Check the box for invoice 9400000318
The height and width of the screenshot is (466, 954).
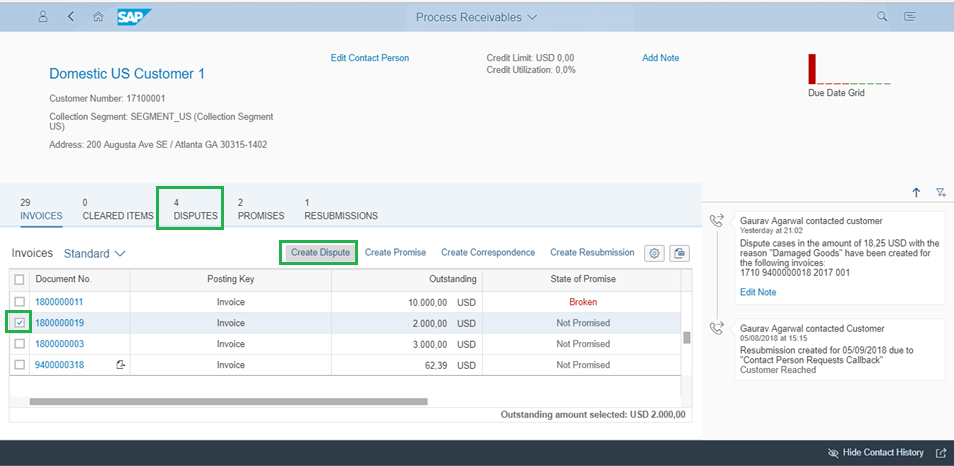click(x=19, y=364)
